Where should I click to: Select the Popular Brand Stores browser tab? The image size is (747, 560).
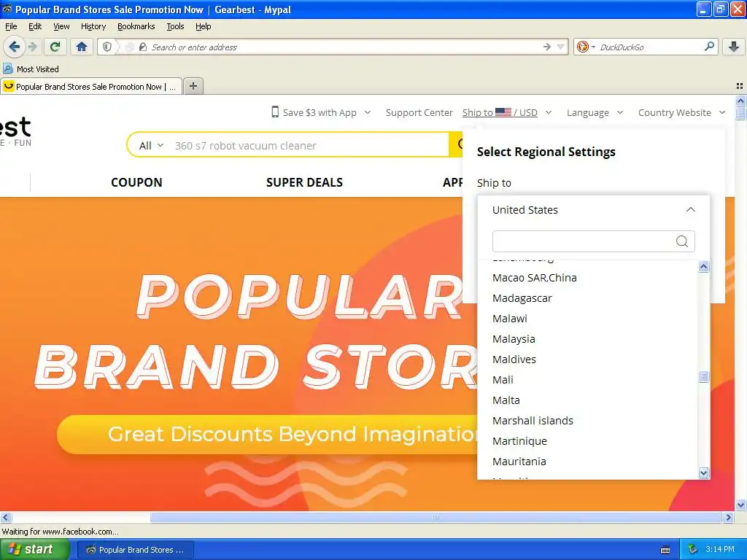pyautogui.click(x=91, y=87)
